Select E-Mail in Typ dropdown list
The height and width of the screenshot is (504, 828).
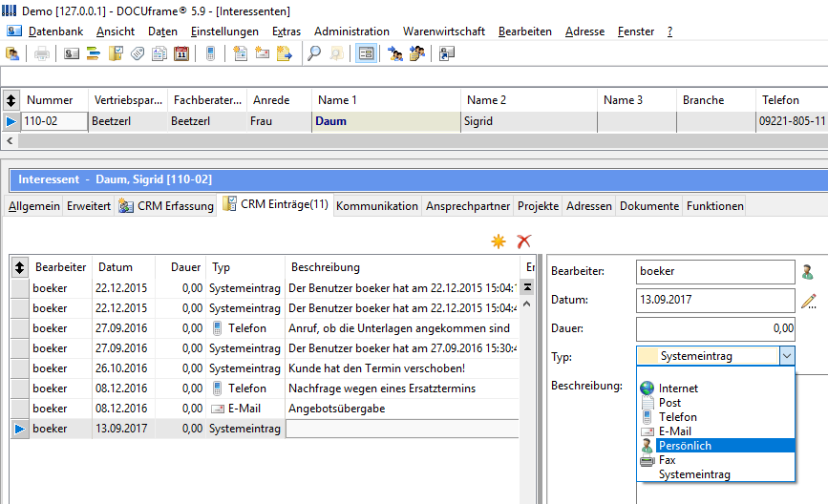point(716,431)
